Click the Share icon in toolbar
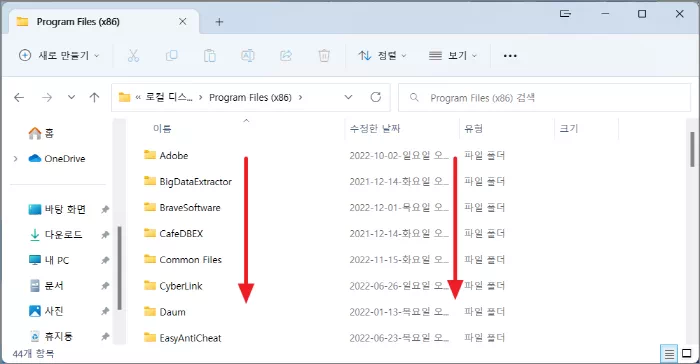The height and width of the screenshot is (364, 700). [x=286, y=56]
